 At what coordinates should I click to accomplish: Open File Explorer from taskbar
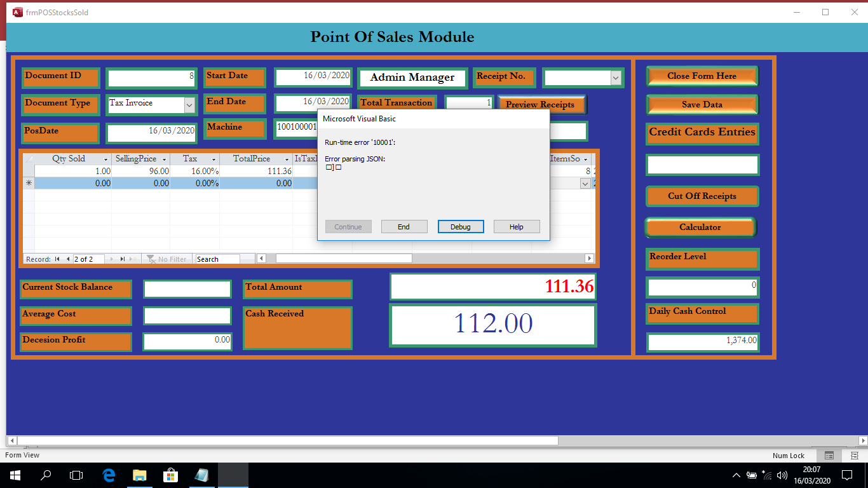140,475
